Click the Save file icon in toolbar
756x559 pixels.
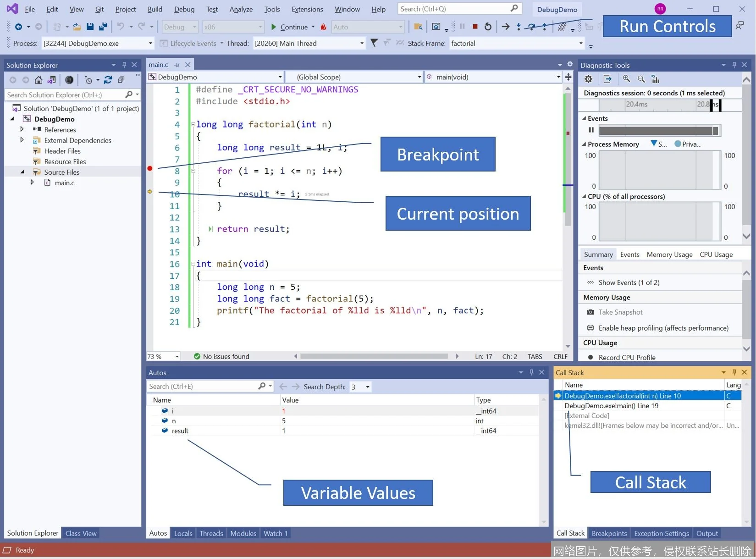90,27
